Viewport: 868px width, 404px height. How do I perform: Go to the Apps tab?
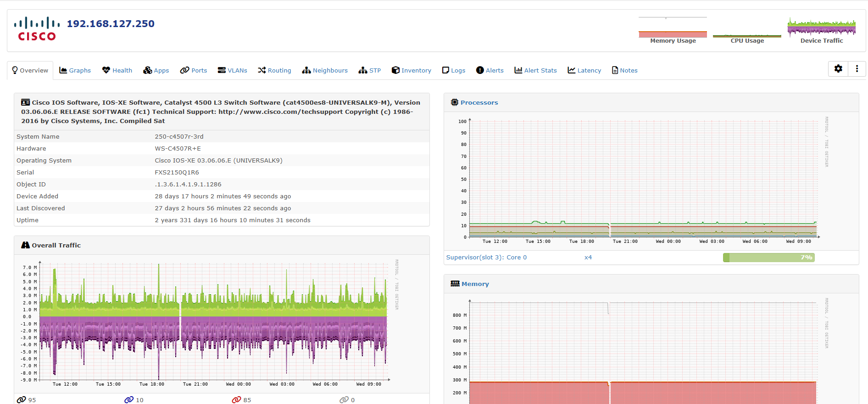156,70
